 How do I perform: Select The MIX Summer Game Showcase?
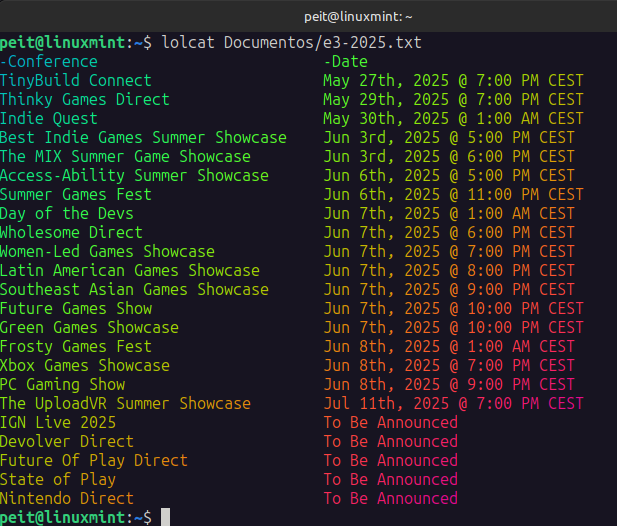(125, 157)
